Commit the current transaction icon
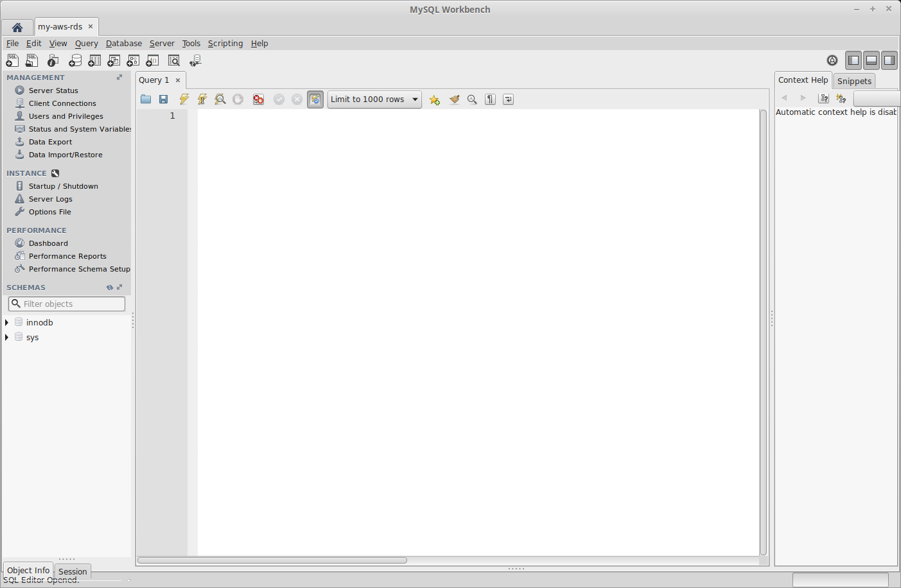The width and height of the screenshot is (901, 588). (x=279, y=99)
